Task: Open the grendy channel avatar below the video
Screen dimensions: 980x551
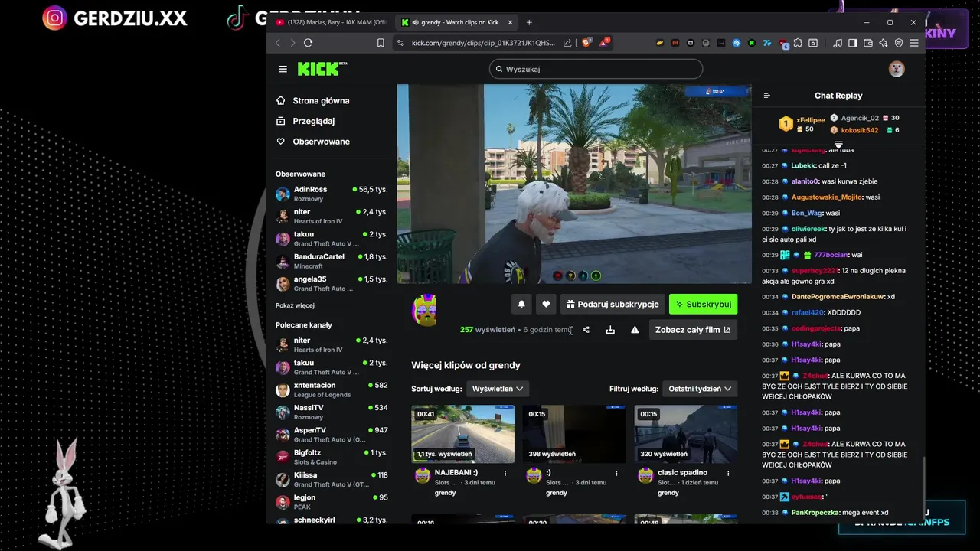Action: pos(424,309)
